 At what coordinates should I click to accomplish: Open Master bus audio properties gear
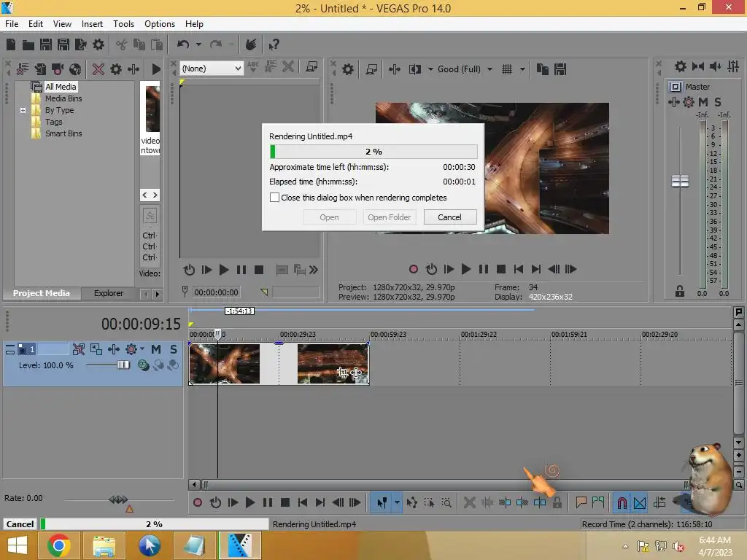point(681,66)
